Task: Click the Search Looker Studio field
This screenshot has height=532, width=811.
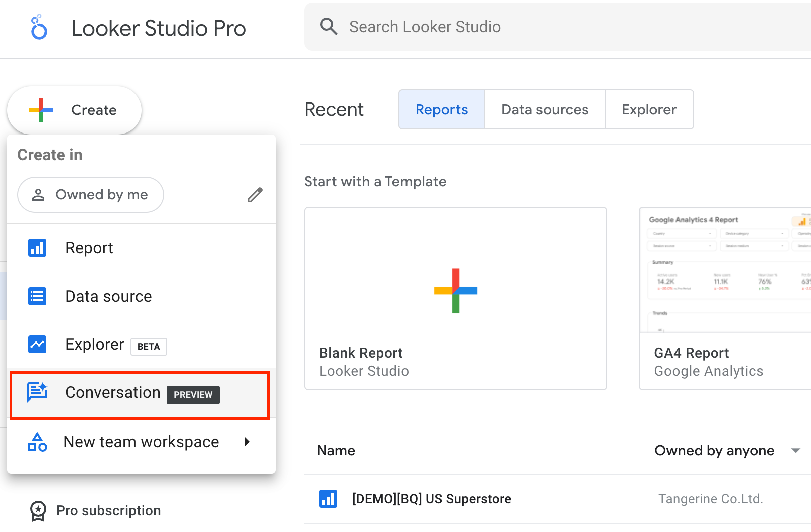Action: tap(558, 27)
